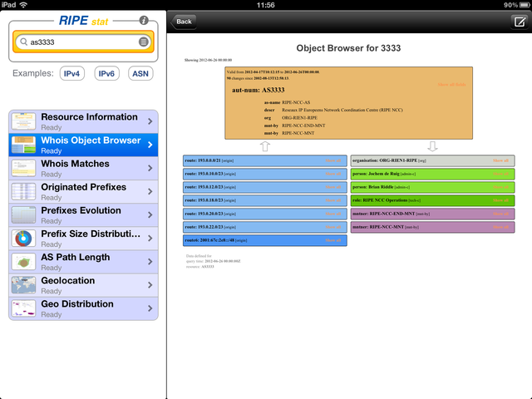This screenshot has height=399, width=532.
Task: Tap the AS Path Length chart icon
Action: [x=23, y=262]
